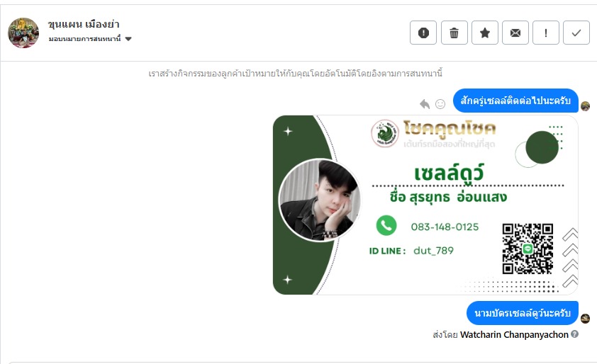Screen dimensions: 597x364
Task: Select the นามบัตรเซลล์ดูว์นะครับ message bubble
Action: pos(523,313)
